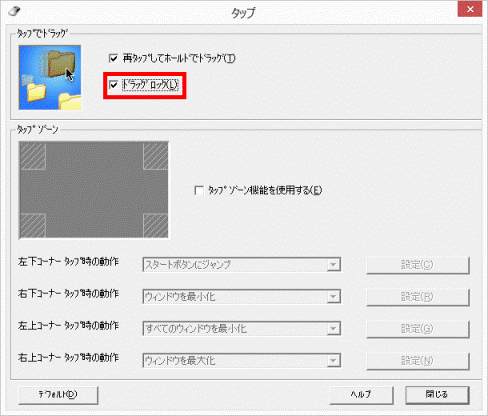The width and height of the screenshot is (488, 416).
Task: Click the 左下コーナー タップ時の動作 label
Action: click(x=68, y=262)
